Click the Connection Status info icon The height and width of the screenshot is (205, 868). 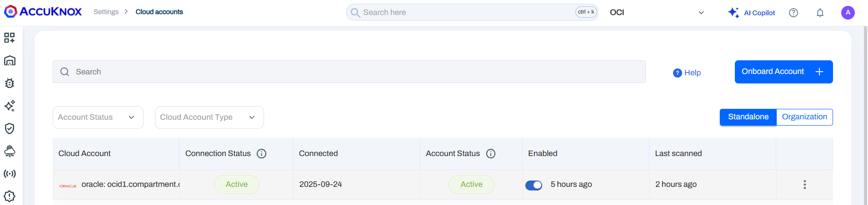click(x=261, y=154)
